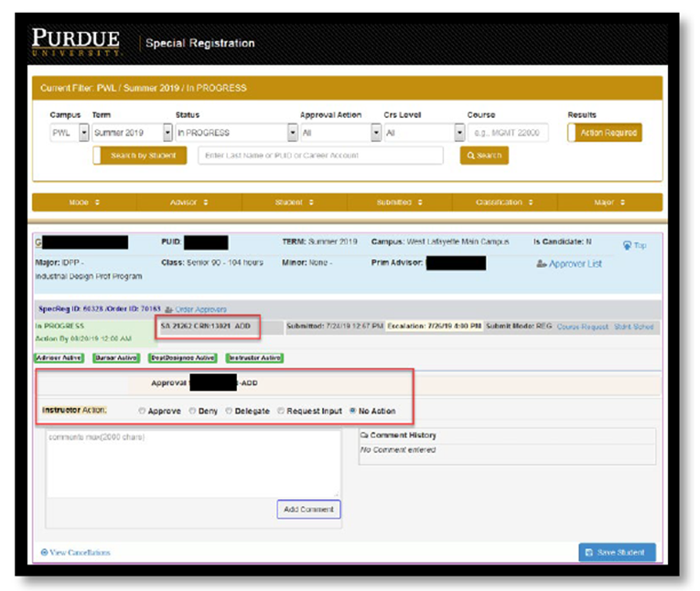Open the Course Request link
This screenshot has height=591, width=700.
tap(582, 327)
